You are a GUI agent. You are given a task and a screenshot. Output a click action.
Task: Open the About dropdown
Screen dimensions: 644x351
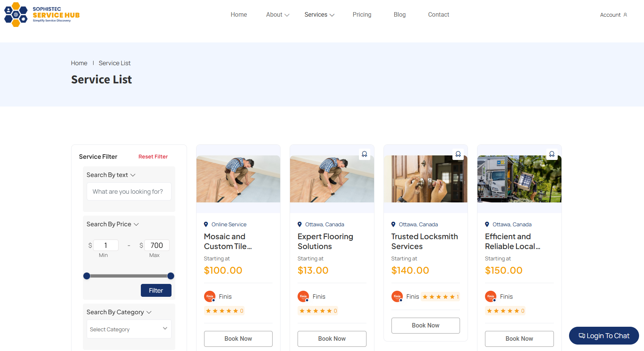coord(277,14)
